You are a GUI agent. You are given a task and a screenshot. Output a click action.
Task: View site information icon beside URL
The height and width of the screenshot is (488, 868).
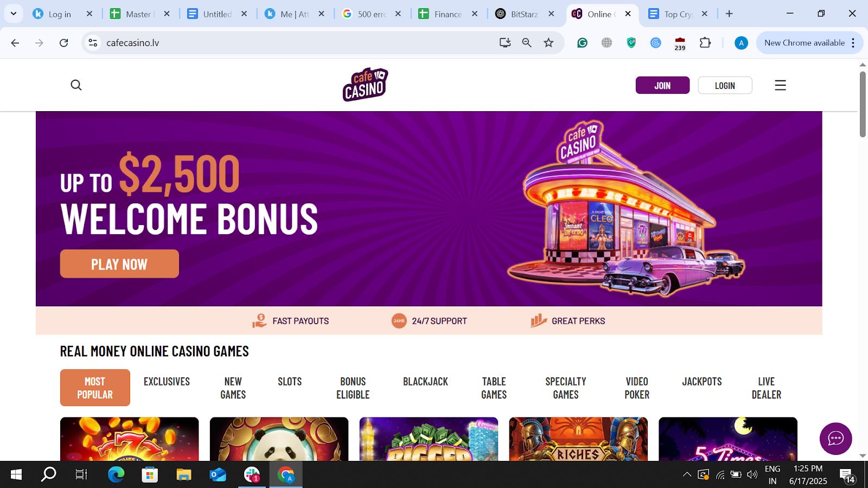tap(93, 43)
